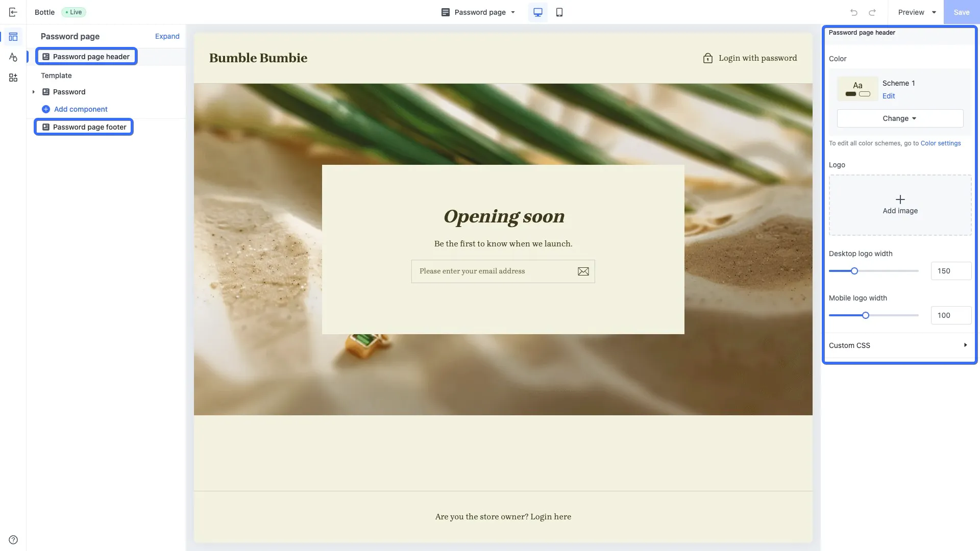
Task: Click the Desktop logo width slider handle
Action: (854, 271)
